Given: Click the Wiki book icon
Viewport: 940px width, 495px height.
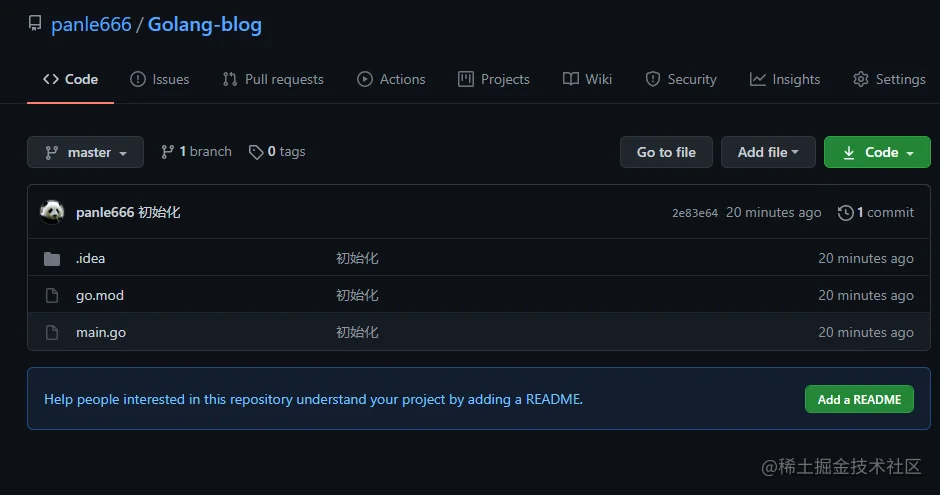Looking at the screenshot, I should coord(571,79).
